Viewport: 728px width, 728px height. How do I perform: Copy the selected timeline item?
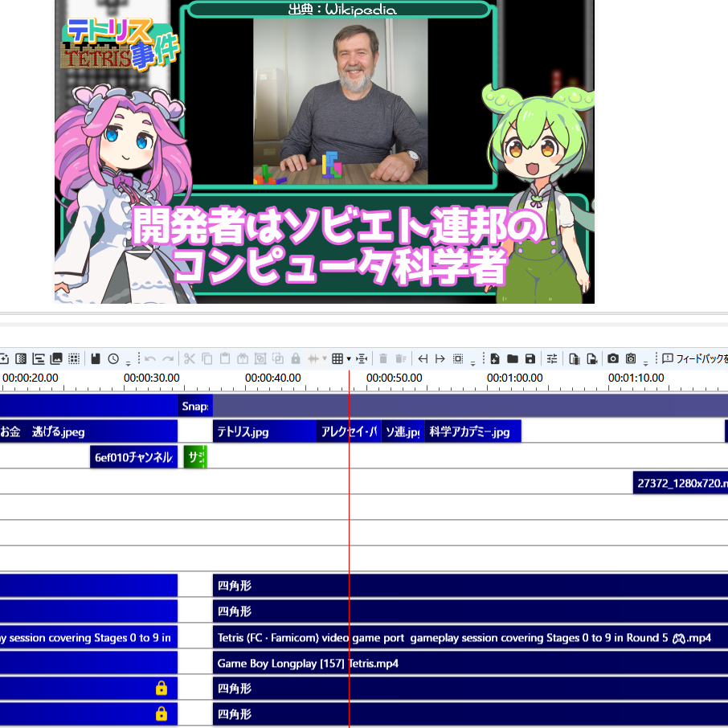coord(207,358)
